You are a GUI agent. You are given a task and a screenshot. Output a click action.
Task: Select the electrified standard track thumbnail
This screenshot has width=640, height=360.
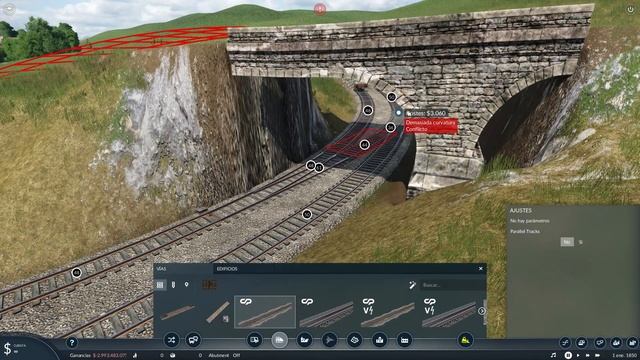tap(387, 312)
